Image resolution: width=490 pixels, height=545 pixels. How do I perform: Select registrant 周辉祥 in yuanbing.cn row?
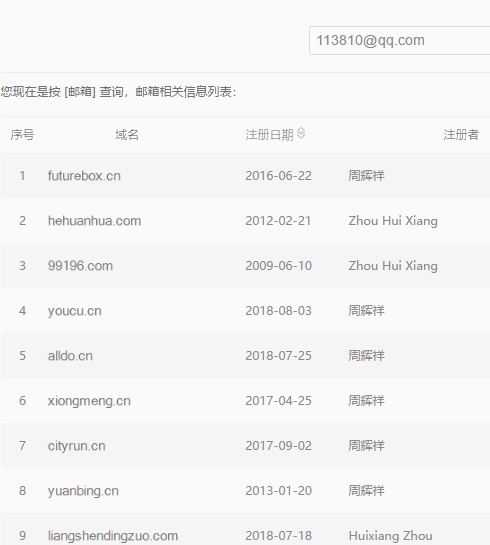tap(366, 491)
